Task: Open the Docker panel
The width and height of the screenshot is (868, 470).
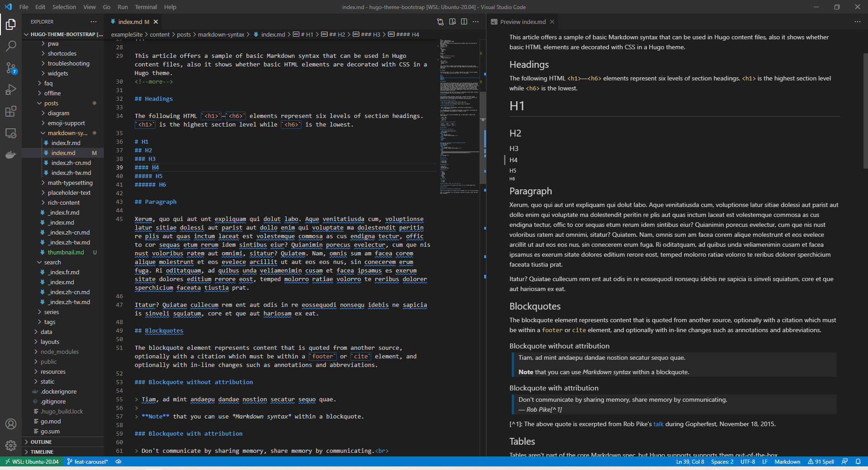Action: point(11,155)
